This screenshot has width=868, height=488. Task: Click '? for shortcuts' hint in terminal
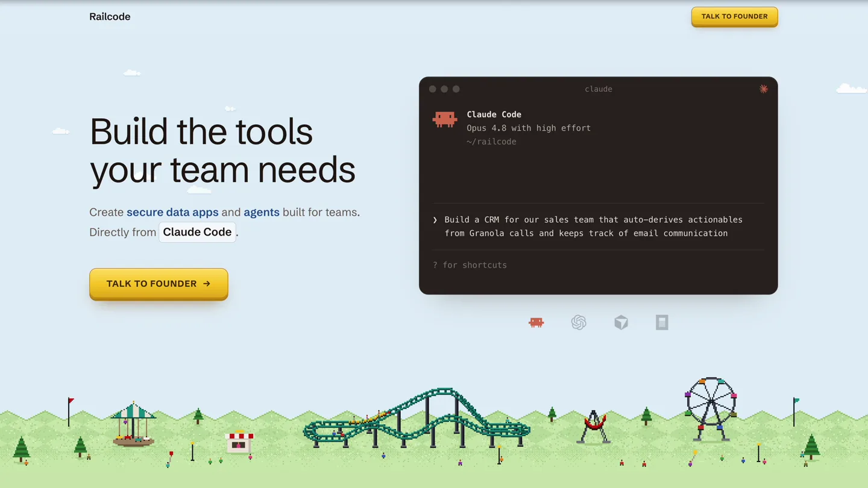coord(470,265)
